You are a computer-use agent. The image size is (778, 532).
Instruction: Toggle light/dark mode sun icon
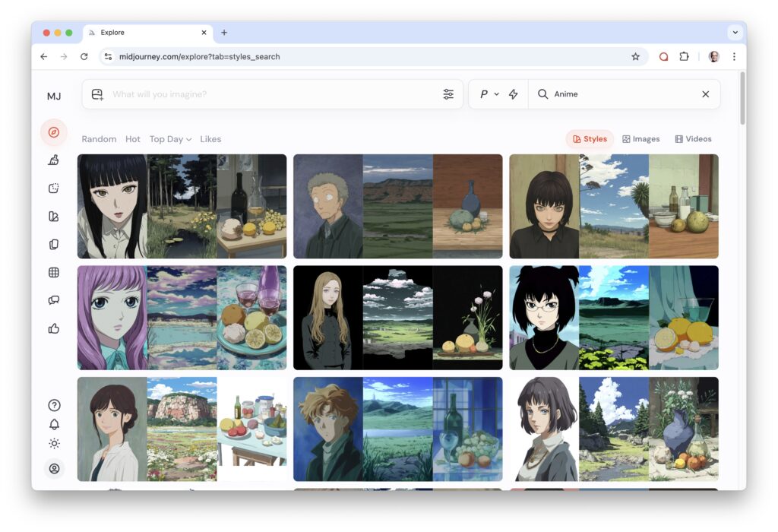[x=54, y=444]
